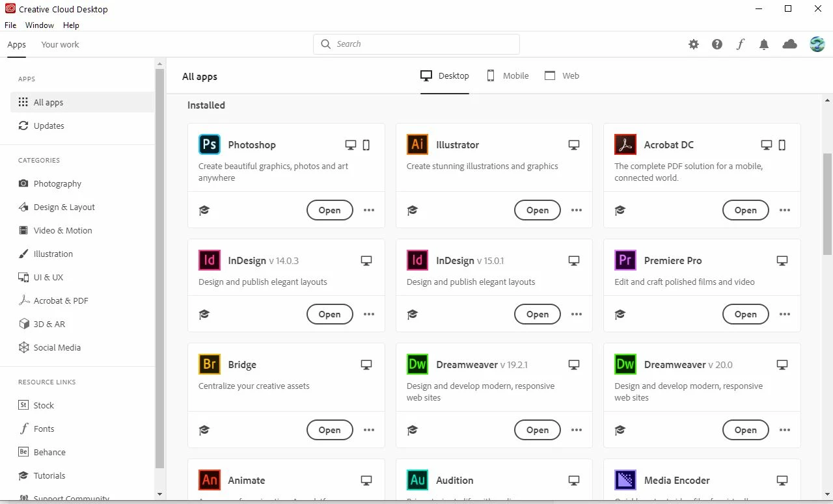The width and height of the screenshot is (833, 504).
Task: Click the mobile device icon on Photoshop card
Action: tap(366, 145)
